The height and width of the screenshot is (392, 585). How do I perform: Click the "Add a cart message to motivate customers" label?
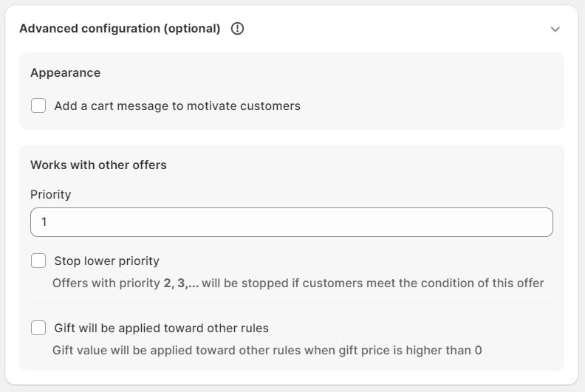click(x=177, y=106)
